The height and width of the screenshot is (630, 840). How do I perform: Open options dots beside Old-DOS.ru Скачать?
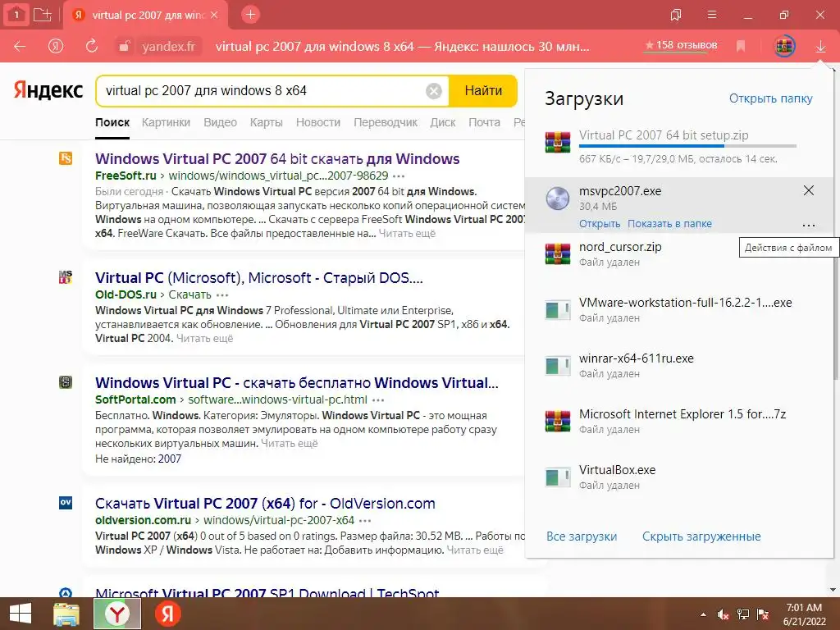(x=222, y=295)
